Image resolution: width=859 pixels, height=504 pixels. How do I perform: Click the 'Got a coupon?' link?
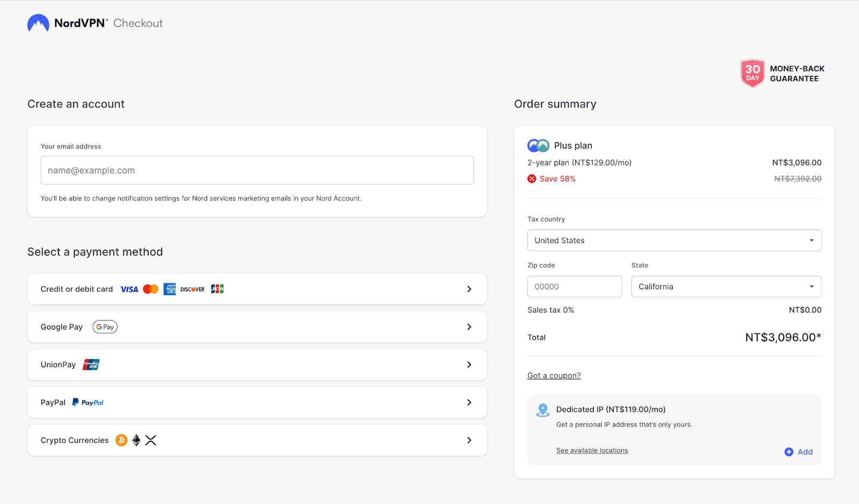pyautogui.click(x=554, y=376)
